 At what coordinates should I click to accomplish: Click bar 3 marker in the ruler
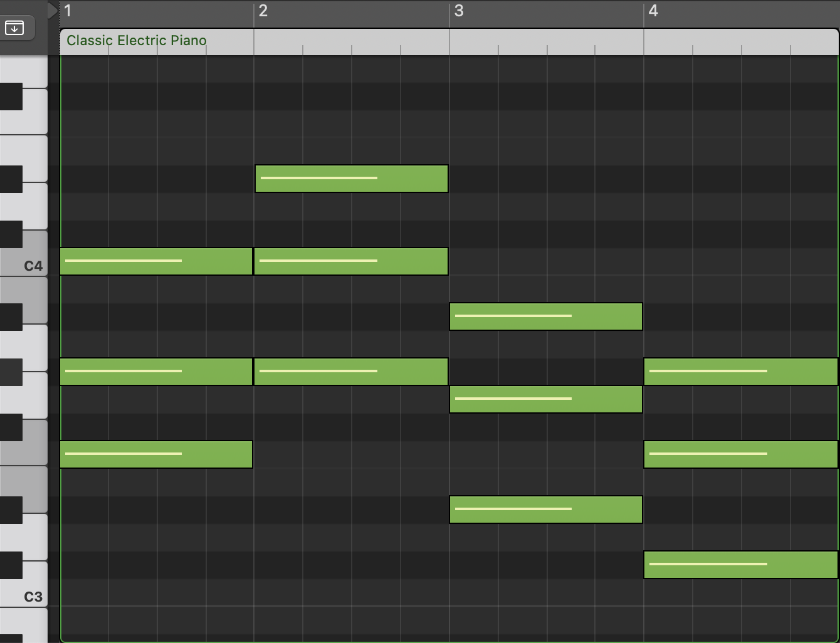coord(459,11)
